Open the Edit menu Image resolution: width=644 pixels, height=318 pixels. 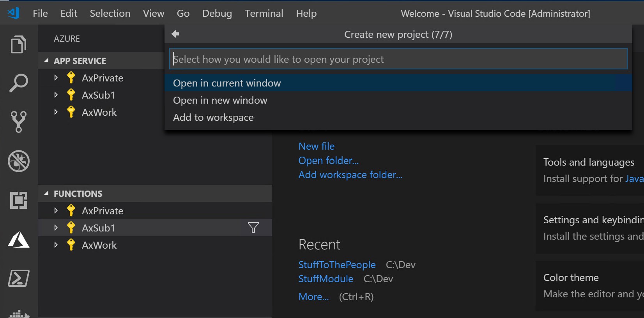click(x=69, y=13)
